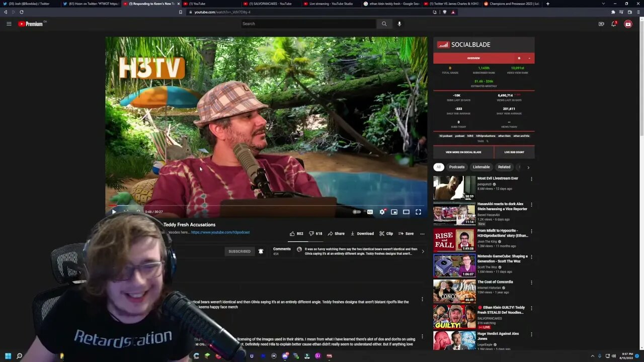Viewport: 644px width, 362px height.
Task: Dislike the video with 618 dislikes
Action: click(x=315, y=233)
